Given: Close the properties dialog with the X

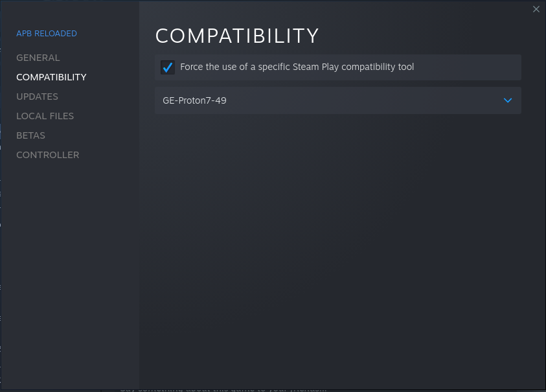Looking at the screenshot, I should pos(536,9).
